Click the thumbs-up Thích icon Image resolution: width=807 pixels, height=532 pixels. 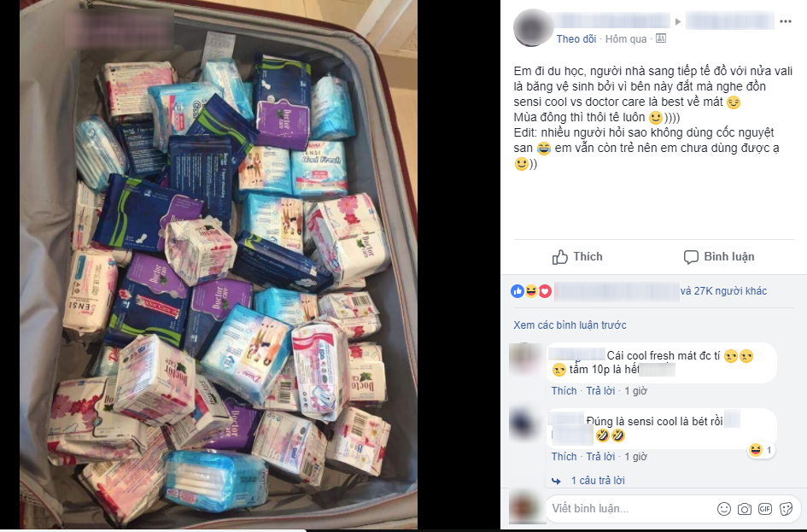[560, 257]
